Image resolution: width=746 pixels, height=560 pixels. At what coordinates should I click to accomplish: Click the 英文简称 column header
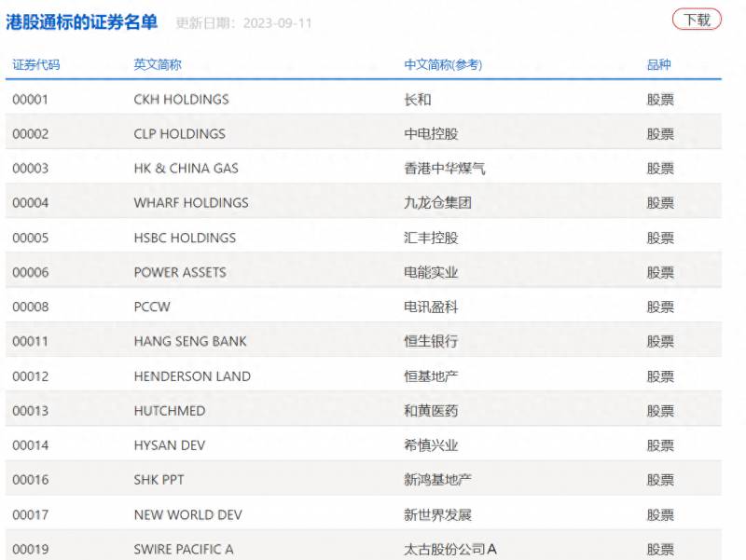(x=158, y=64)
